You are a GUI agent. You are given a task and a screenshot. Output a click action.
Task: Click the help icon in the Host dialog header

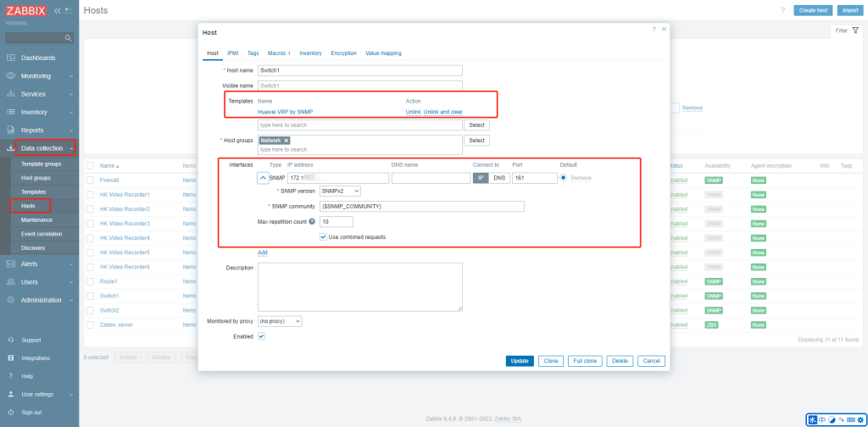coord(654,29)
